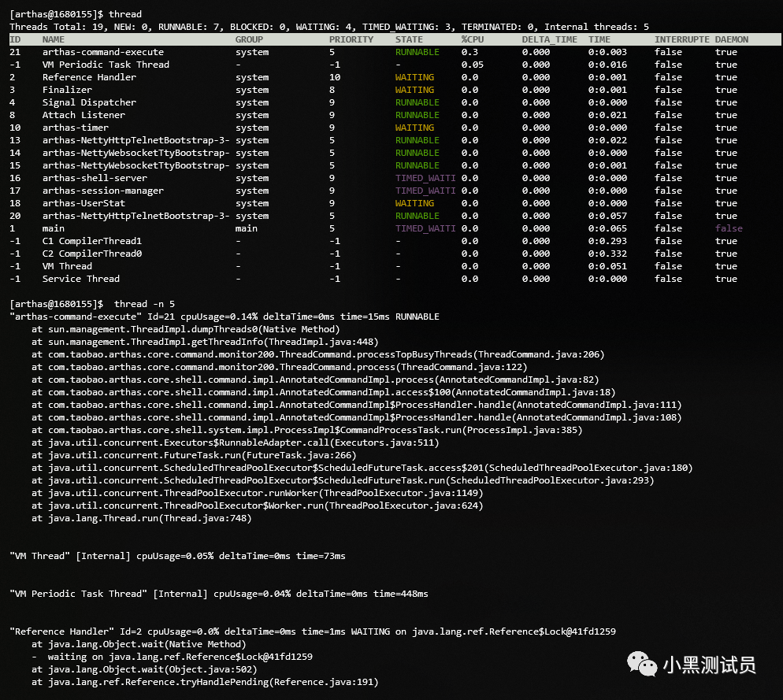Click the ThreadCommand.java:122 stack frame
The image size is (783, 700).
click(x=280, y=367)
